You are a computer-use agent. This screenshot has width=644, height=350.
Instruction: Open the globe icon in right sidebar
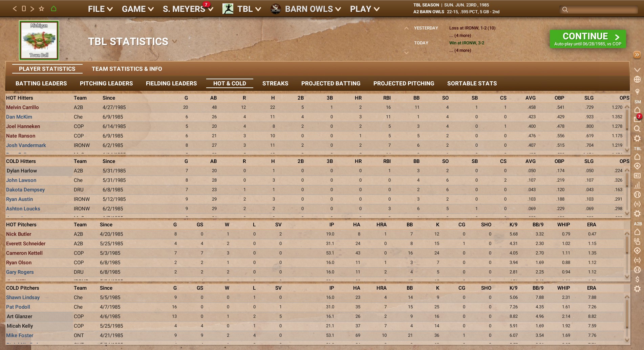(637, 79)
